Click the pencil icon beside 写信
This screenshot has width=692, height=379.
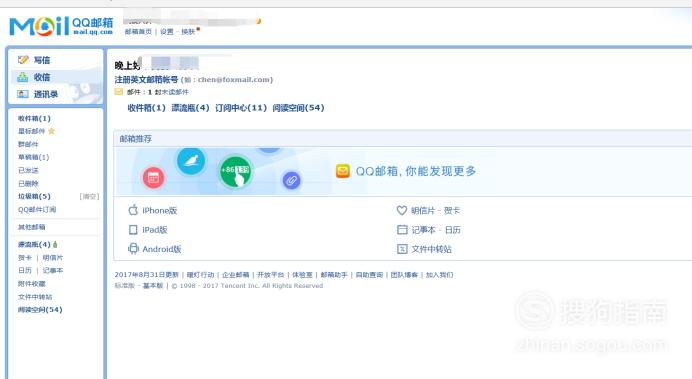pos(23,60)
